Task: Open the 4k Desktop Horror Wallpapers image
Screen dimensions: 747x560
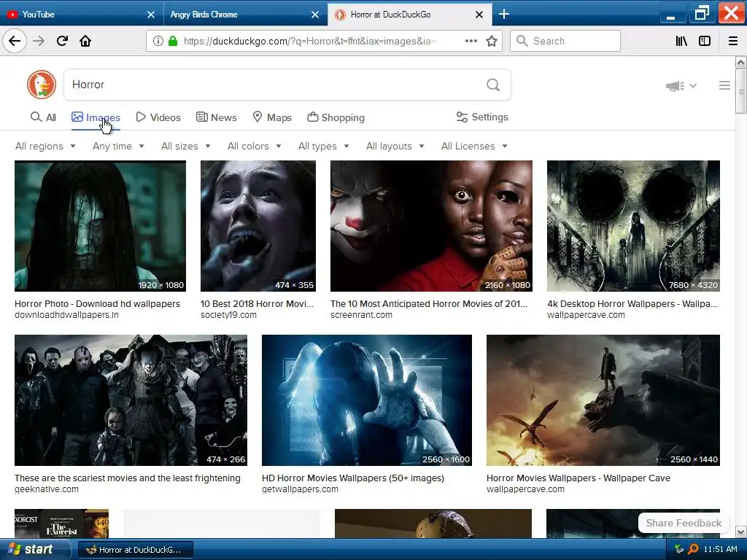Action: coord(633,226)
